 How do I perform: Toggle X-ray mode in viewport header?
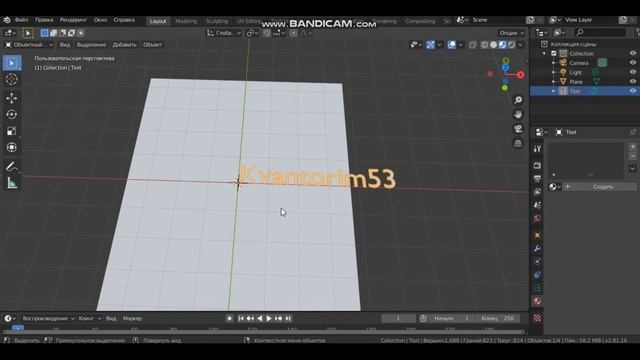(473, 45)
